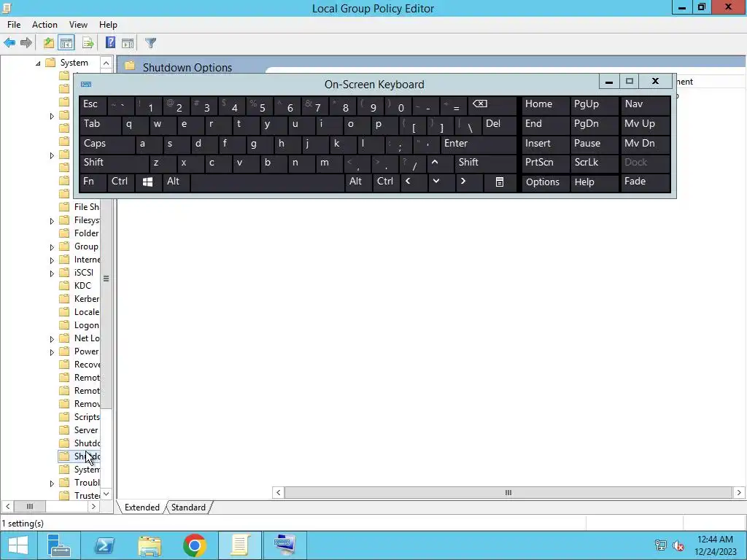
Task: Click the Enter key on On-Screen Keyboard
Action: point(479,144)
